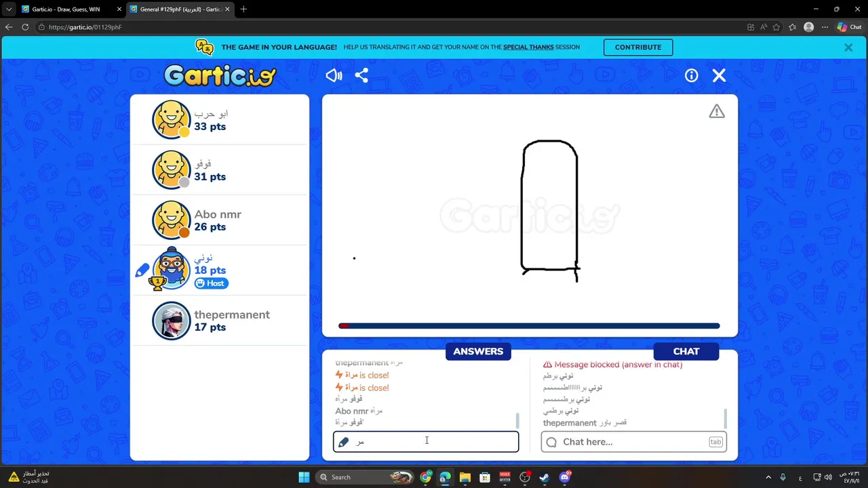Viewport: 868px width, 488px height.
Task: Click the chat bubble icon in chat box
Action: pos(551,442)
